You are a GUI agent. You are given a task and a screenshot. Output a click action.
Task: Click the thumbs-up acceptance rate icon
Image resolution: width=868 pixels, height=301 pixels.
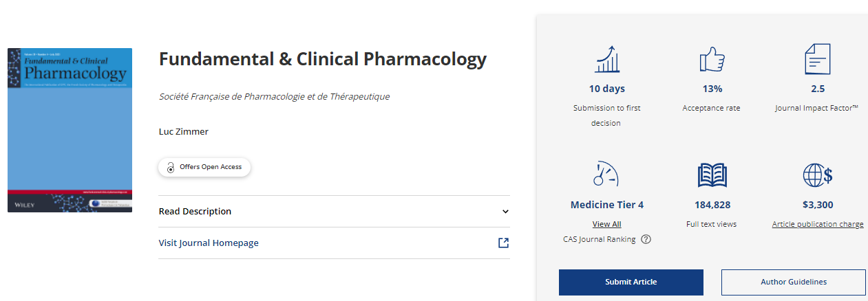pyautogui.click(x=712, y=60)
